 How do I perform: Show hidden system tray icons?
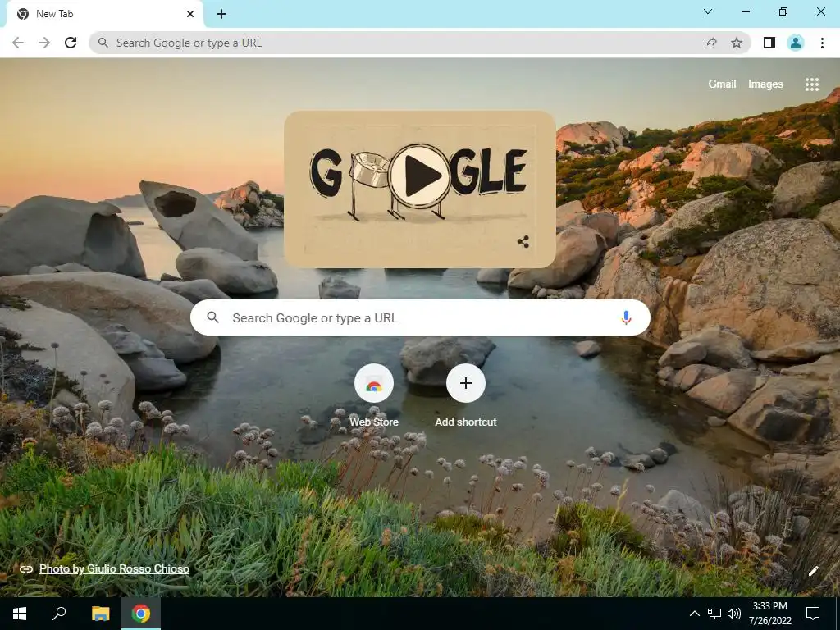tap(694, 614)
